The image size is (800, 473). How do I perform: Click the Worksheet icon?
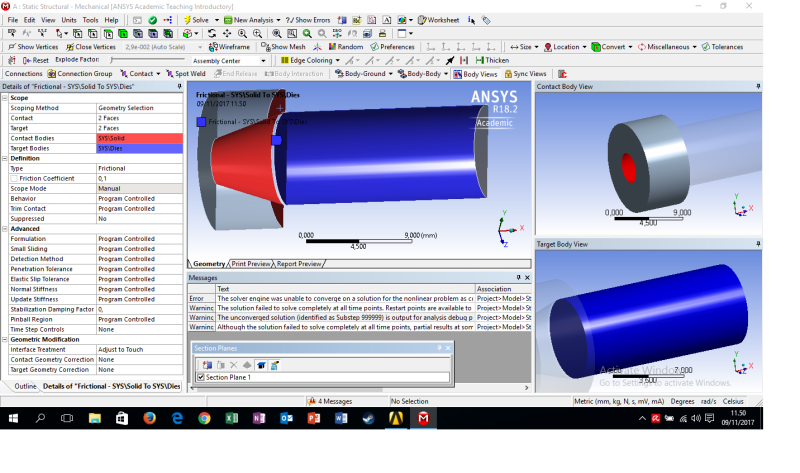coord(422,20)
